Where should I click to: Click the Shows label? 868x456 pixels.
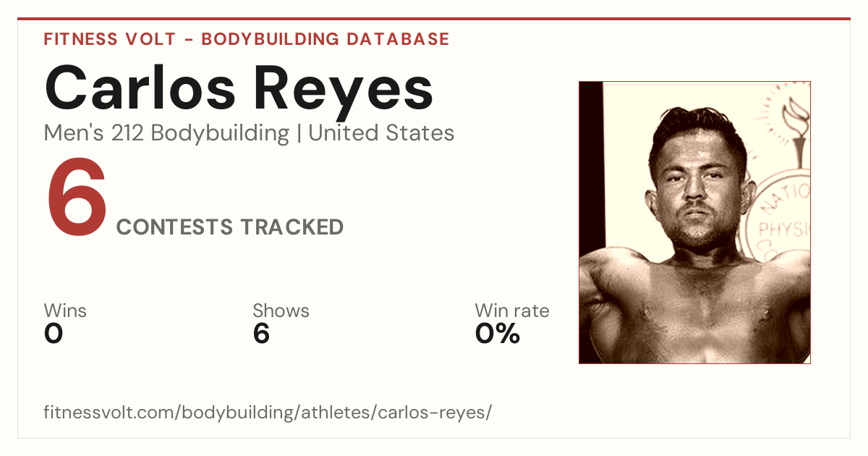coord(281,311)
